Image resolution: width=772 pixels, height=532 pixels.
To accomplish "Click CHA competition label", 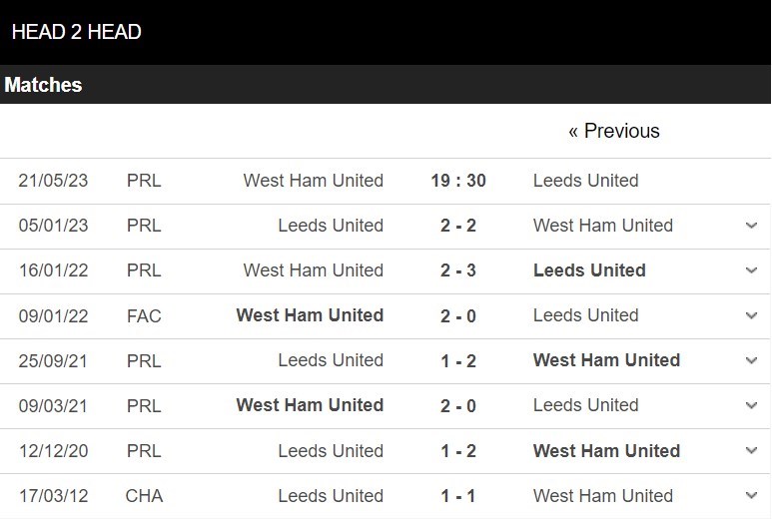I will (x=144, y=496).
